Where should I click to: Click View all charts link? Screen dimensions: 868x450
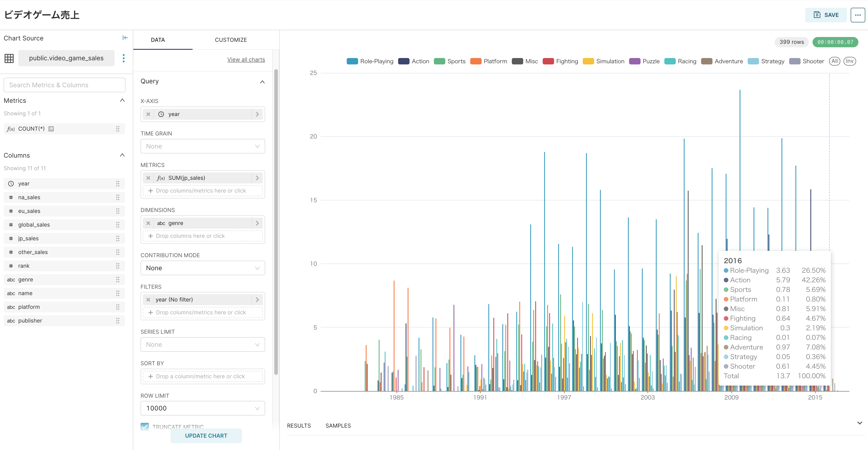click(246, 59)
